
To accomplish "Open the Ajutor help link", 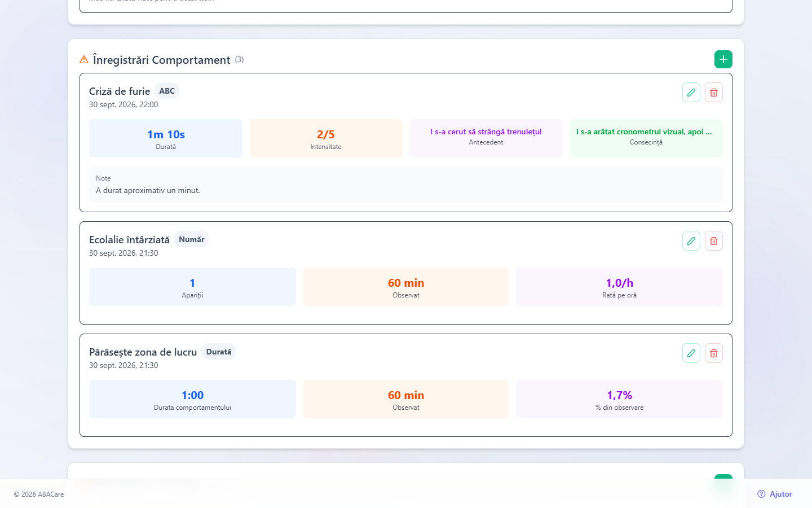I will 775,494.
